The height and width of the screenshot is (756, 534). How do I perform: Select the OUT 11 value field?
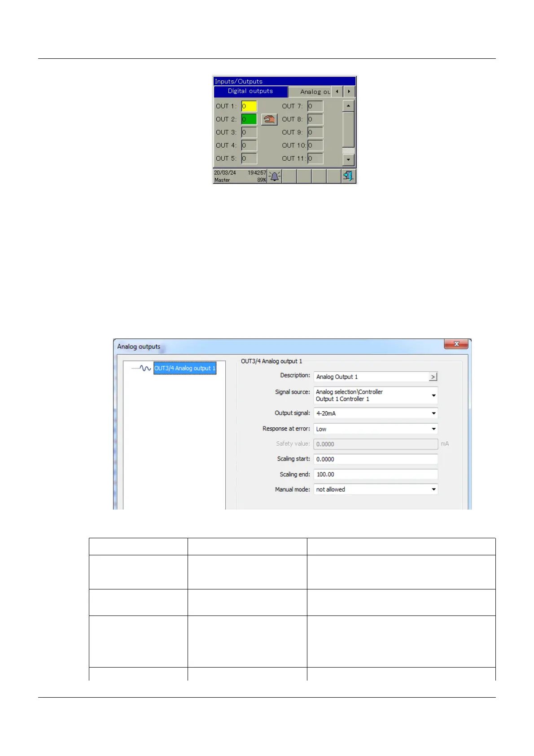pos(315,158)
